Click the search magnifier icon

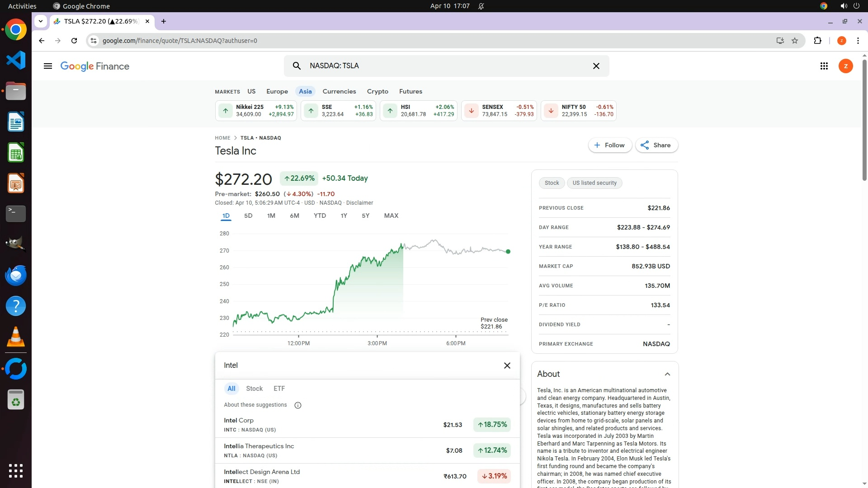tap(297, 66)
